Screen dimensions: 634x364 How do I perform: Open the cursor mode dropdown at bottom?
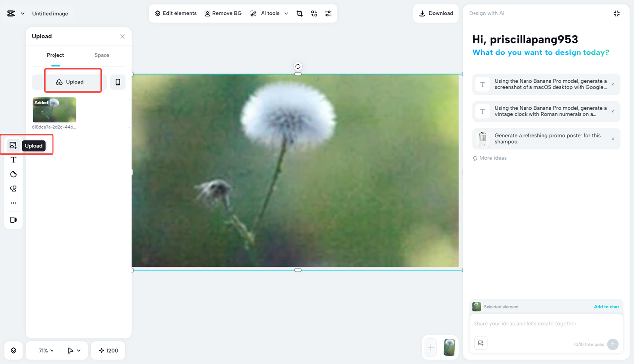click(x=73, y=350)
